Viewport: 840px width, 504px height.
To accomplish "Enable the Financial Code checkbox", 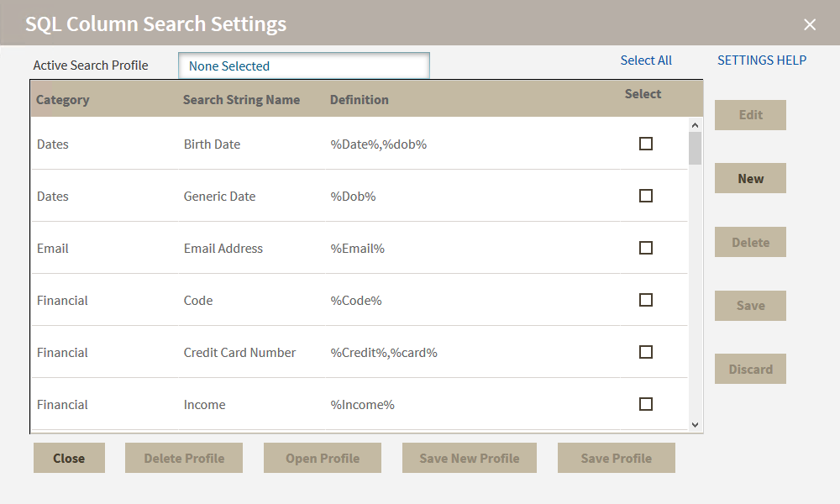I will click(x=646, y=300).
